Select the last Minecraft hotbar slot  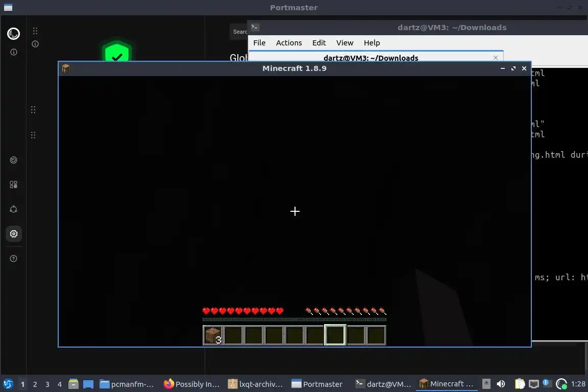tap(376, 335)
